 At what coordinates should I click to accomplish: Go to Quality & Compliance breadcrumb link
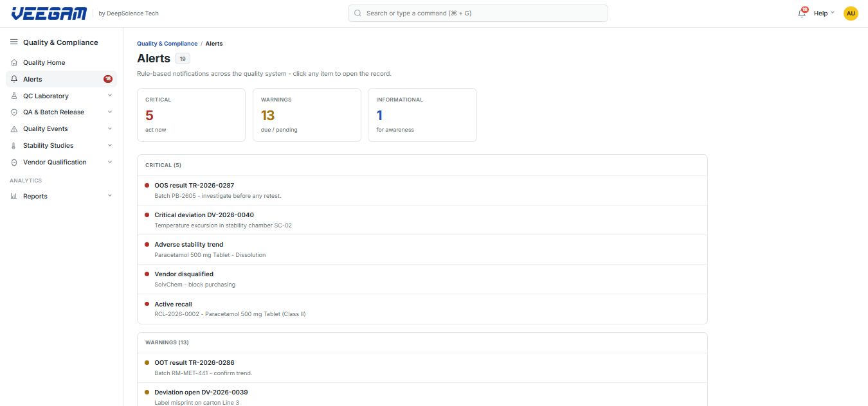[x=167, y=44]
